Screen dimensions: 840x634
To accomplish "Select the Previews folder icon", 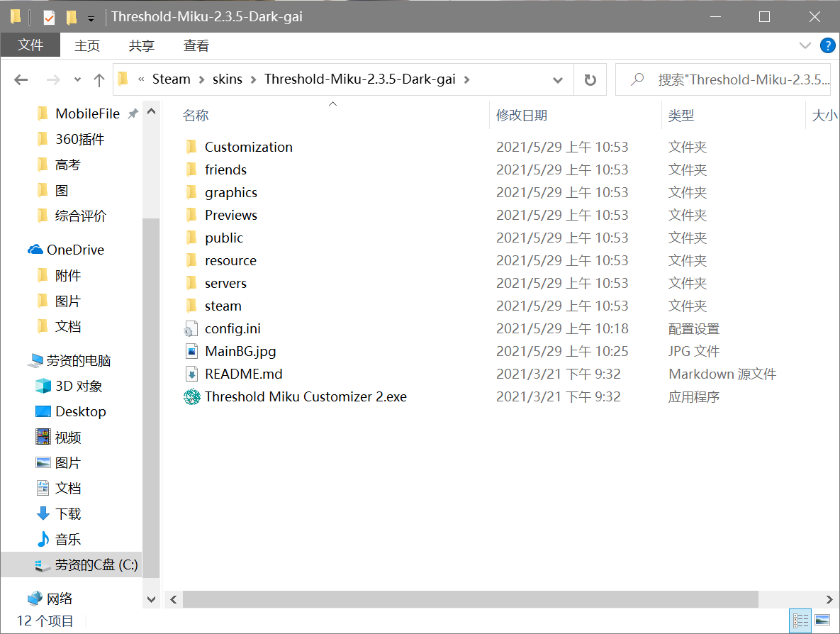I will [x=191, y=215].
